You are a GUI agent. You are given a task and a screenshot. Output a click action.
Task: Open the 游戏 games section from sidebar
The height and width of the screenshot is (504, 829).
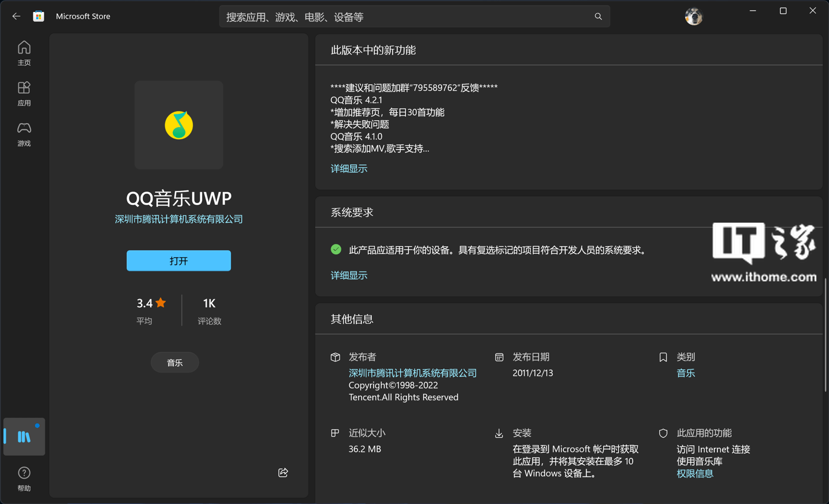click(24, 134)
